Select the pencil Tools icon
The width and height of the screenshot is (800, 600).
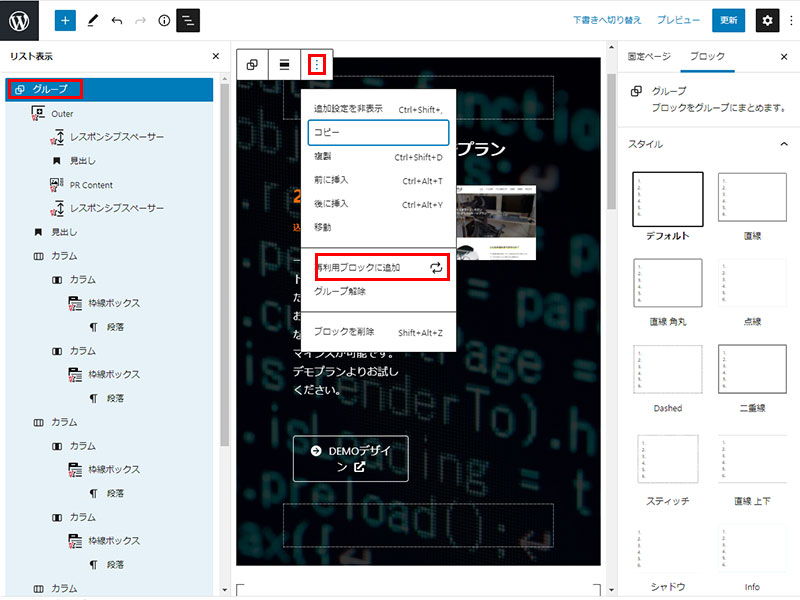pyautogui.click(x=92, y=20)
